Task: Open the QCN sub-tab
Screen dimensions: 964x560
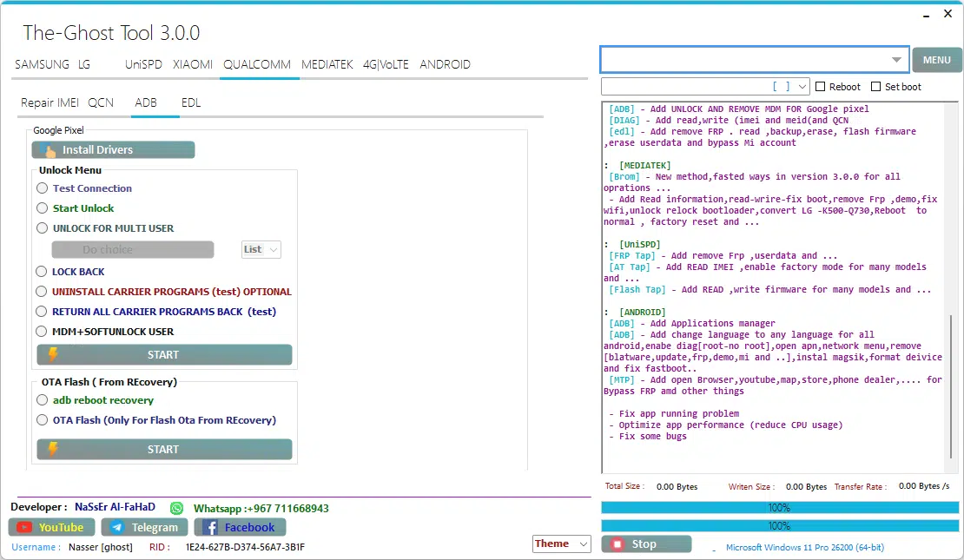Action: click(x=101, y=102)
